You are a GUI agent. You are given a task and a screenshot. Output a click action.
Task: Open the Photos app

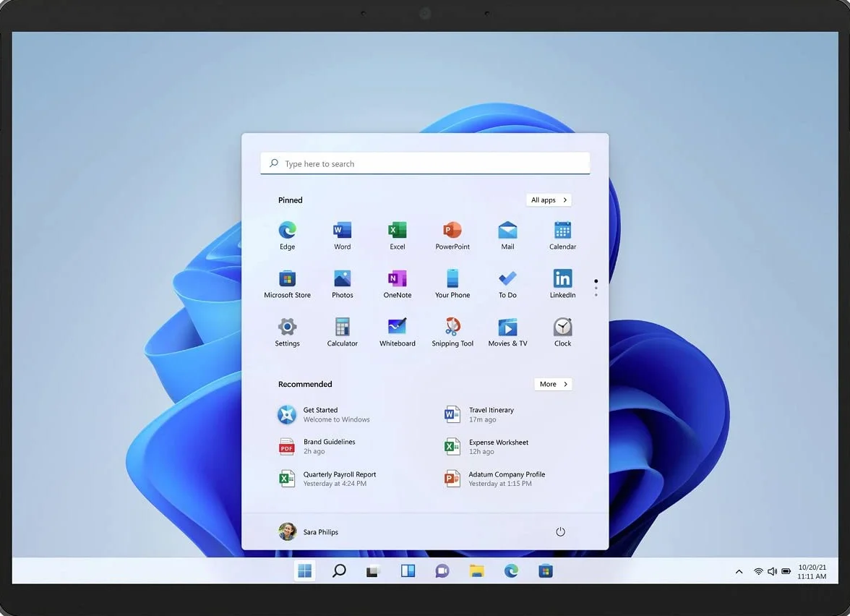tap(342, 283)
